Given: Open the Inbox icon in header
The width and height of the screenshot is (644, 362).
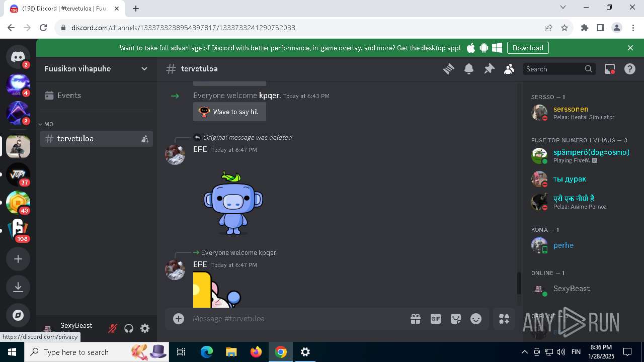Looking at the screenshot, I should tap(610, 69).
